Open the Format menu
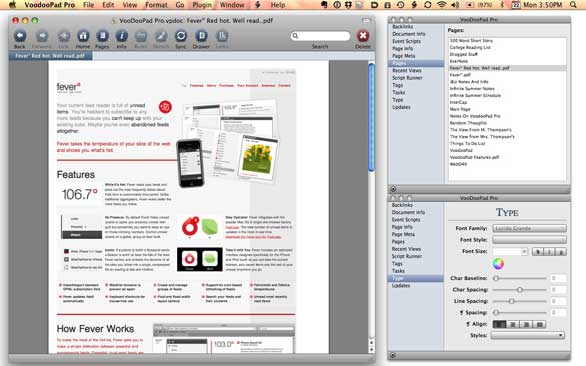Viewport: 586px width, 366px height. pos(156,5)
